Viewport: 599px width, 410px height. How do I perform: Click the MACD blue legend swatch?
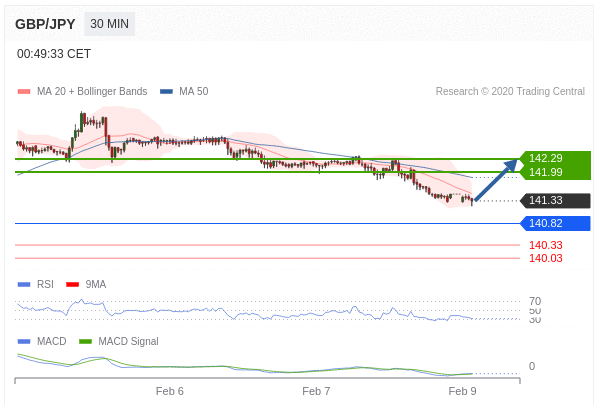point(24,341)
